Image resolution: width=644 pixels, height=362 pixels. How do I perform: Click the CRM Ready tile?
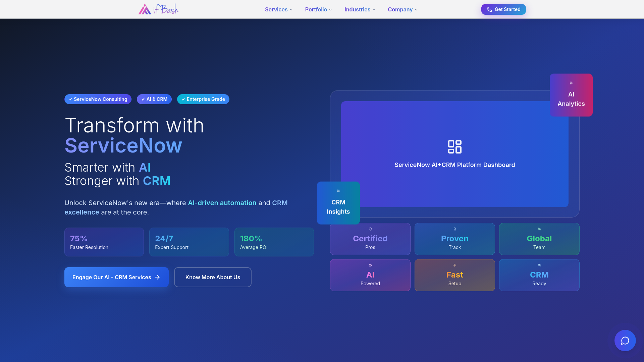[x=539, y=275]
